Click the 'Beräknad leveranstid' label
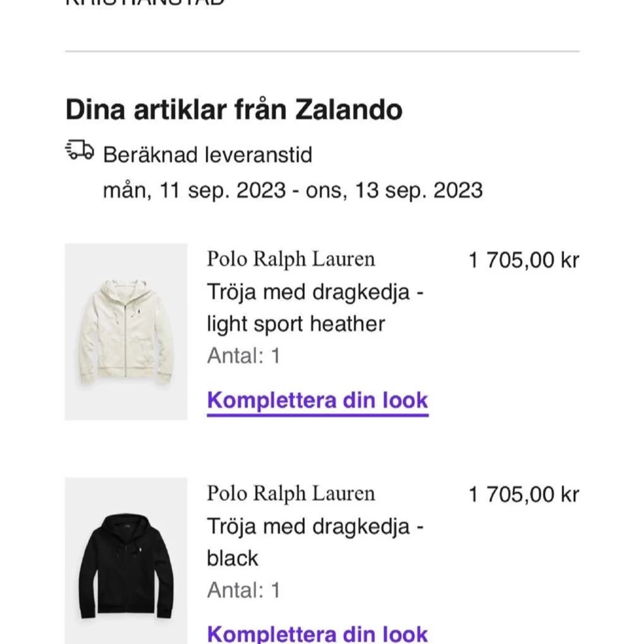Viewport: 644px width, 644px height. 207,155
